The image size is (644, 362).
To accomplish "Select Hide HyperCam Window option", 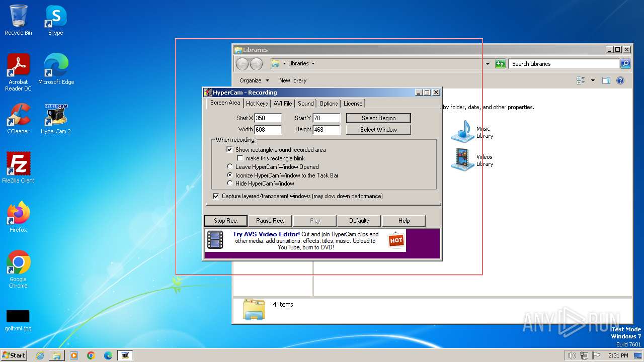I will 230,184.
